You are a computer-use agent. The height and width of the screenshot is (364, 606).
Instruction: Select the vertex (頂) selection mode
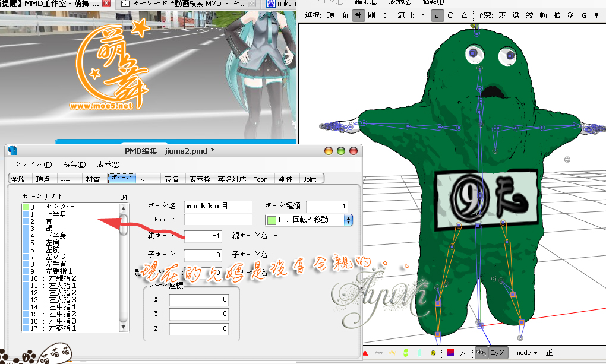(x=331, y=15)
